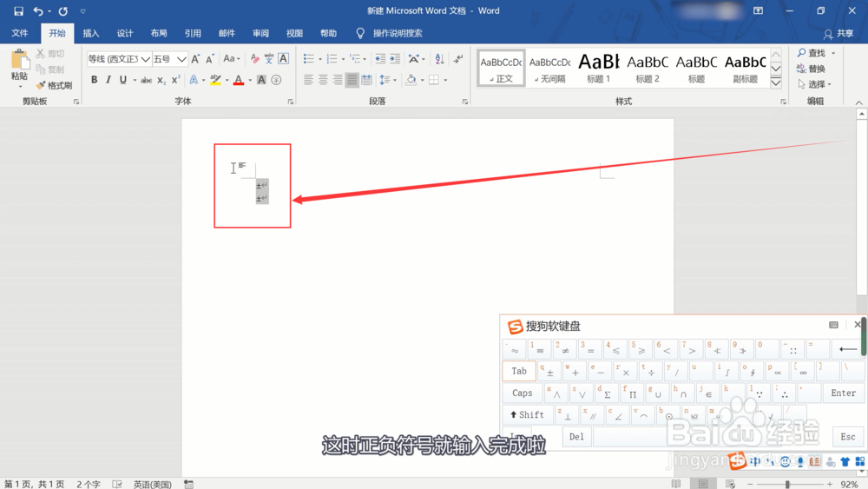Expand bullet list dropdown arrow
This screenshot has width=868, height=489.
click(320, 59)
